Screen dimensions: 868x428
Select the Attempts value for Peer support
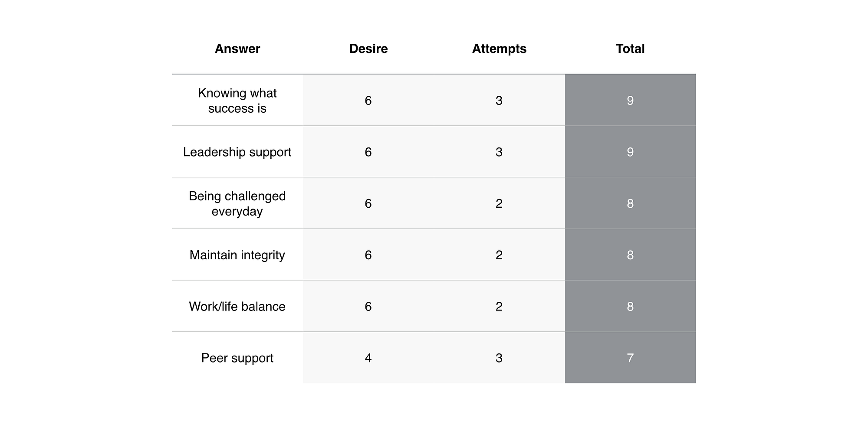(499, 358)
